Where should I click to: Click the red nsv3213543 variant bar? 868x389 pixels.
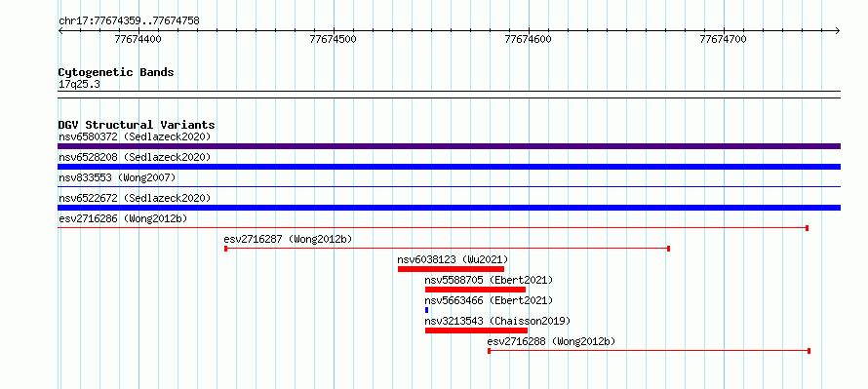click(x=476, y=331)
